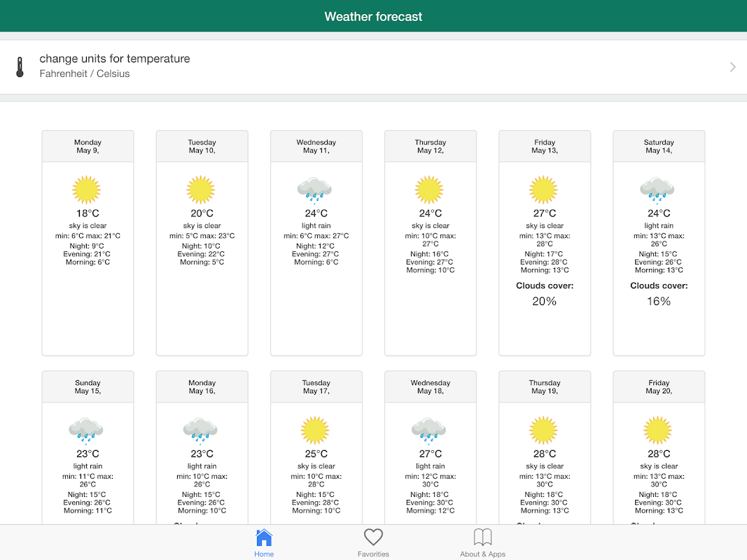Click the sun icon for Friday May 13
747x560 pixels.
pos(543,190)
